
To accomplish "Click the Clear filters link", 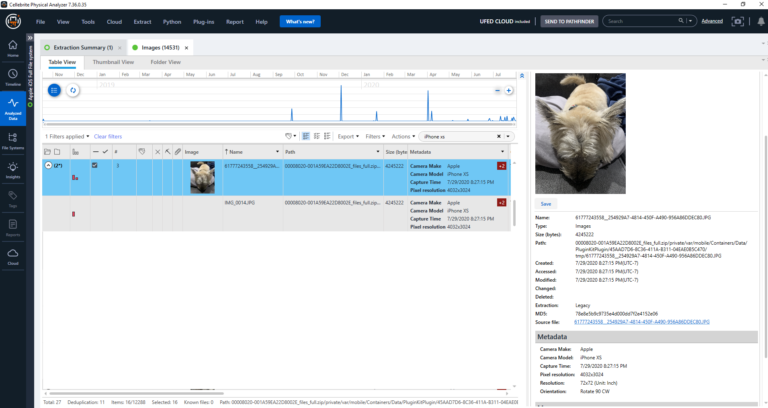I will (108, 136).
